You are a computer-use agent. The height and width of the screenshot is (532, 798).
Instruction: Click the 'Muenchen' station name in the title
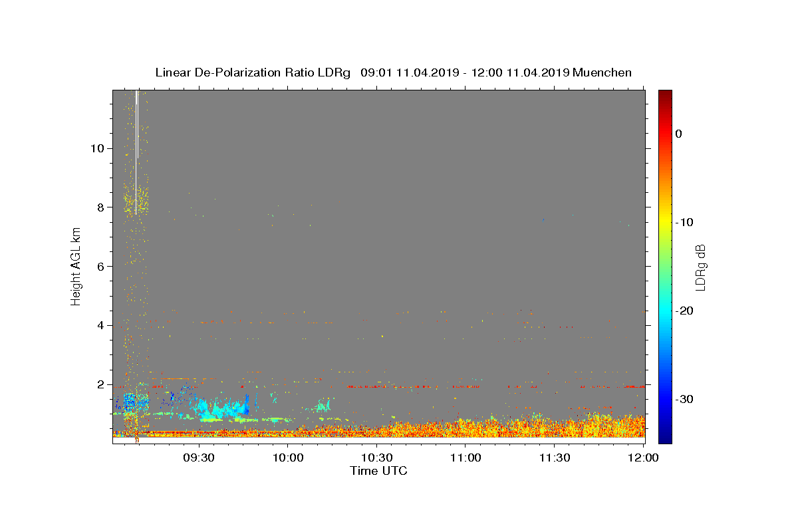point(602,72)
